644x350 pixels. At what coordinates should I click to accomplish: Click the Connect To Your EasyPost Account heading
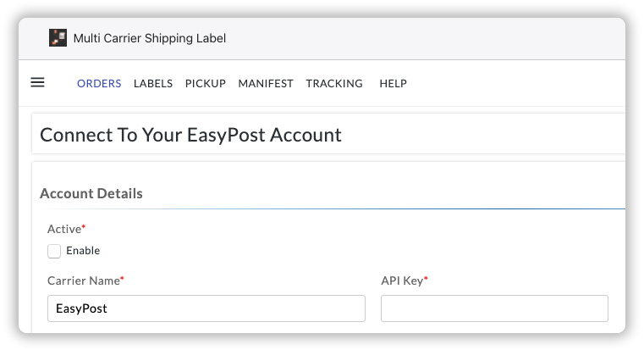pyautogui.click(x=190, y=135)
